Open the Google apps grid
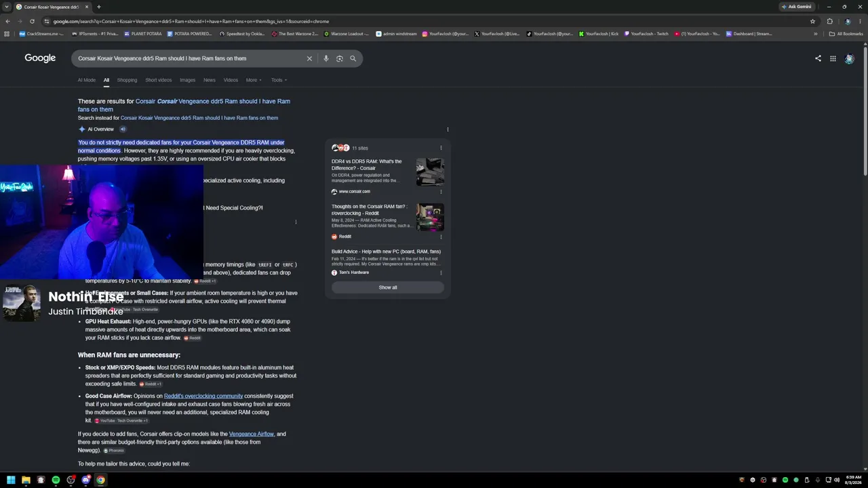868x488 pixels. 833,58
